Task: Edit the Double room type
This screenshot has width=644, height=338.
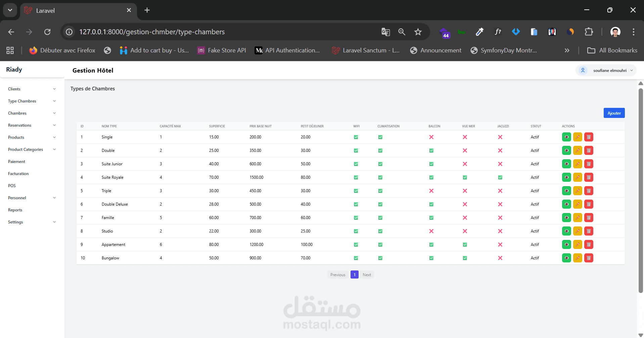Action: tap(578, 151)
